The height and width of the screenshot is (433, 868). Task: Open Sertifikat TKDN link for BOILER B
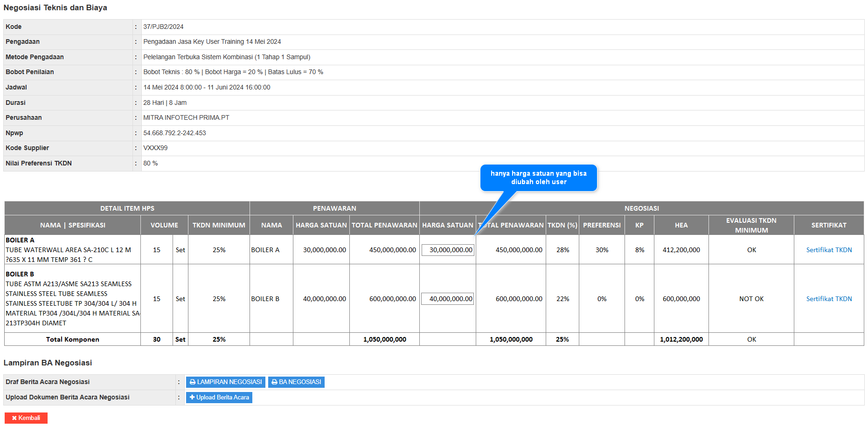(829, 299)
